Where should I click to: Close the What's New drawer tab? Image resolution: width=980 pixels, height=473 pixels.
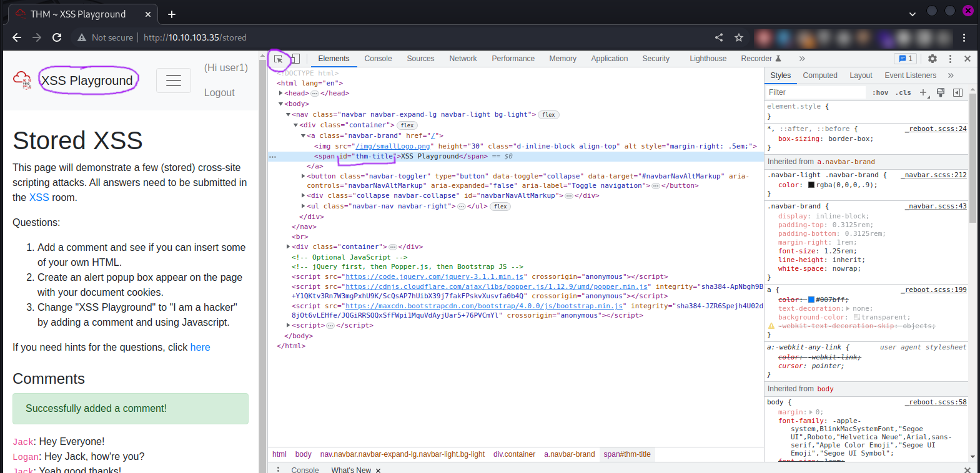[378, 470]
